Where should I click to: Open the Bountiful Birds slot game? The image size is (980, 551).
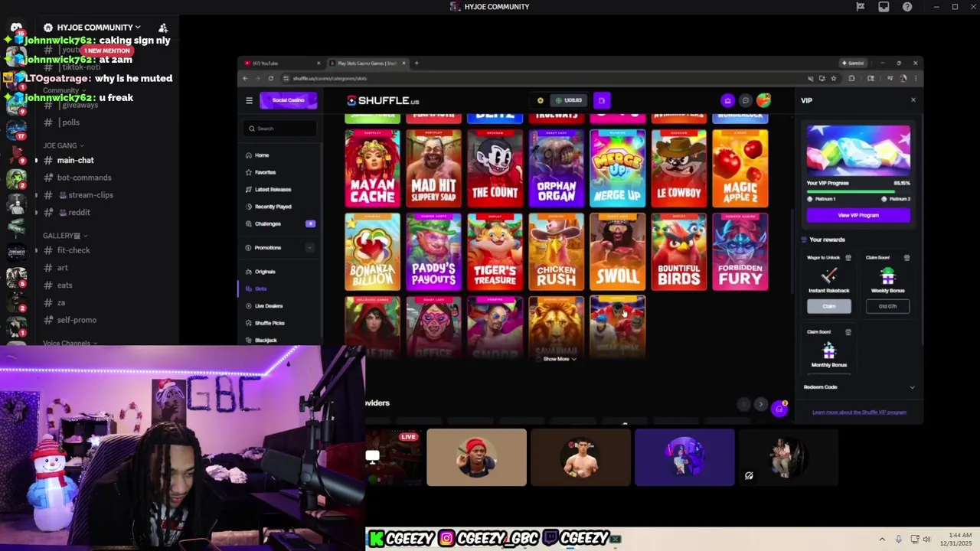(x=679, y=252)
